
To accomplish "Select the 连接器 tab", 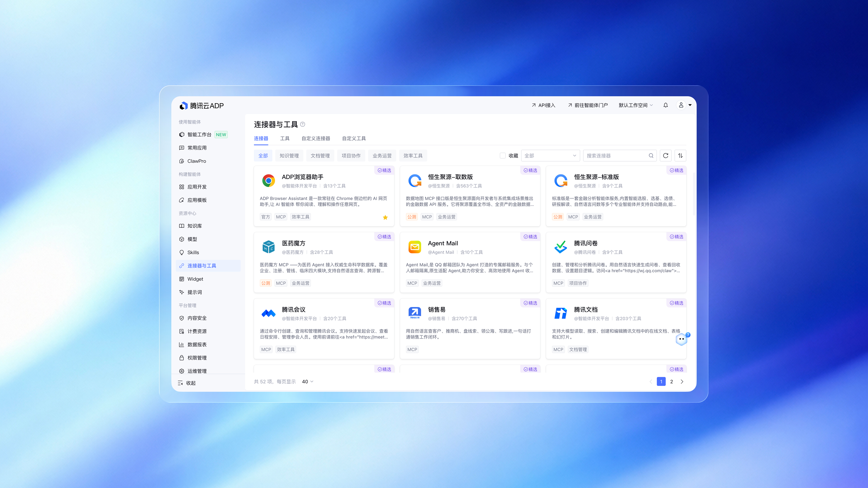I will [x=261, y=138].
